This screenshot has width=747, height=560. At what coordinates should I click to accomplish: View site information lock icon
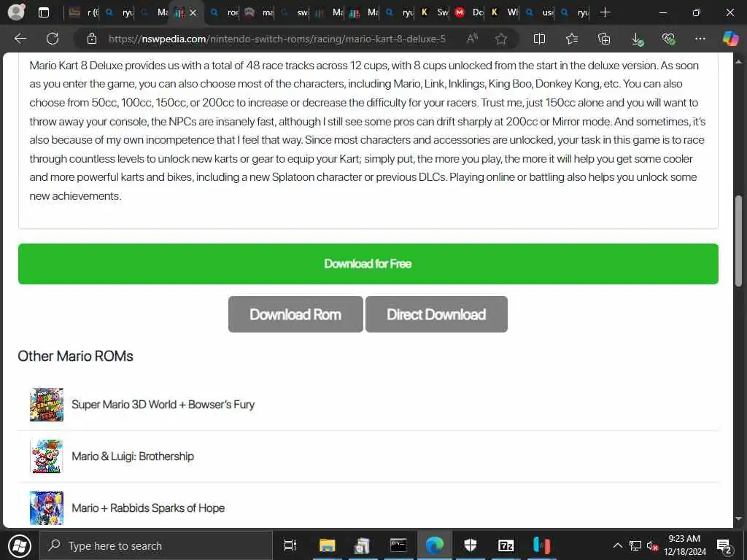pos(92,39)
